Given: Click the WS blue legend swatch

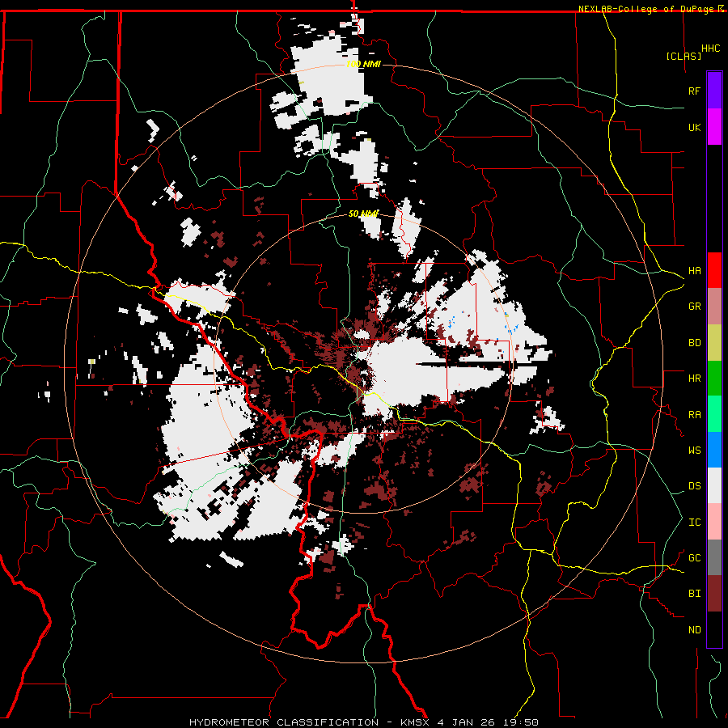Looking at the screenshot, I should 714,450.
